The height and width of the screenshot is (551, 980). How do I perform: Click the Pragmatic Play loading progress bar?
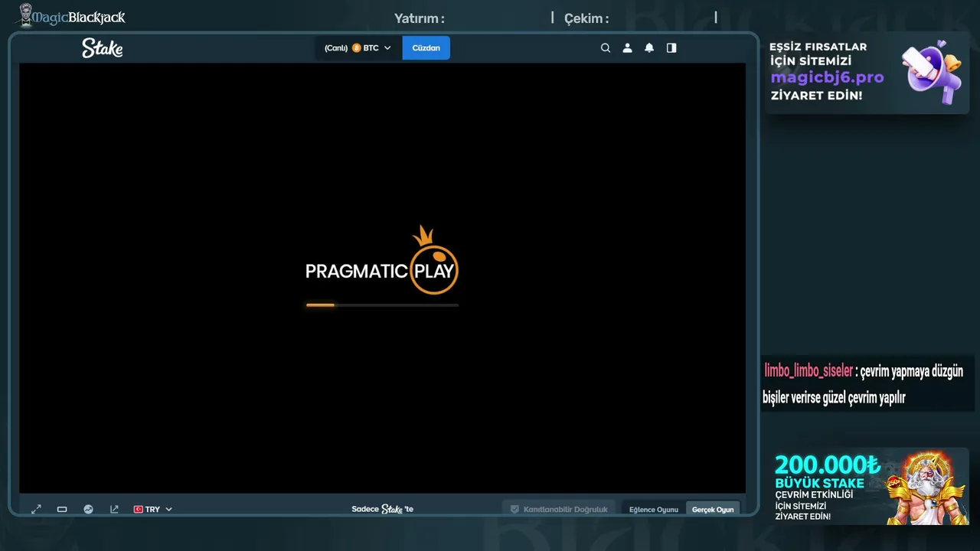click(382, 305)
